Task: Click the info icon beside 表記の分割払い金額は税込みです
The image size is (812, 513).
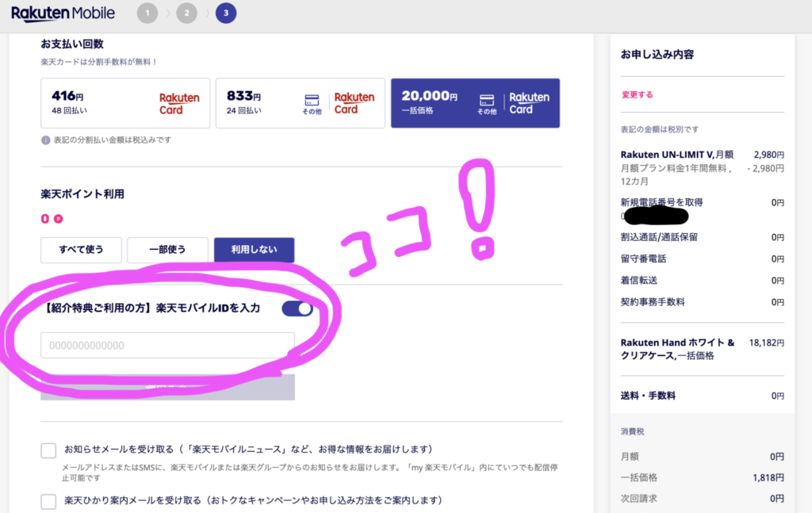Action: 45,140
